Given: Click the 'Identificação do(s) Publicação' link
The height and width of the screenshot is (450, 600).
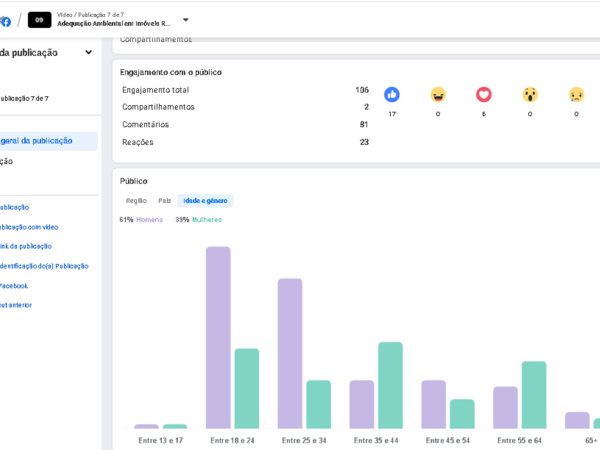Looking at the screenshot, I should click(x=44, y=266).
